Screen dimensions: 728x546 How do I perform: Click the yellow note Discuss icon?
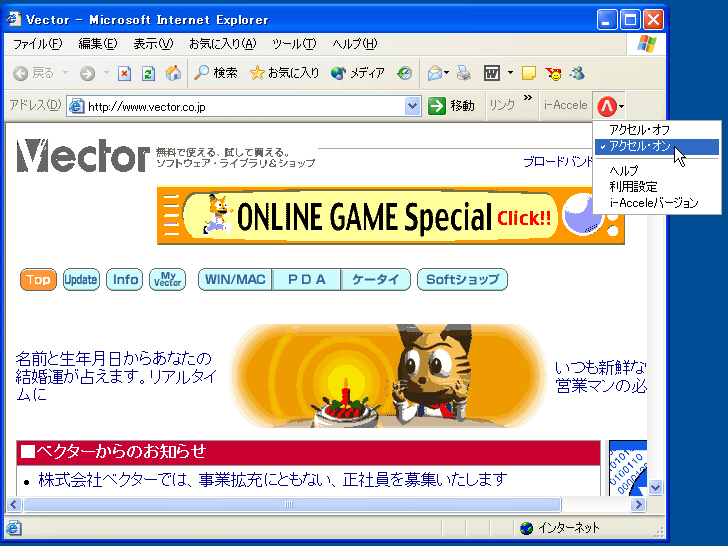529,73
